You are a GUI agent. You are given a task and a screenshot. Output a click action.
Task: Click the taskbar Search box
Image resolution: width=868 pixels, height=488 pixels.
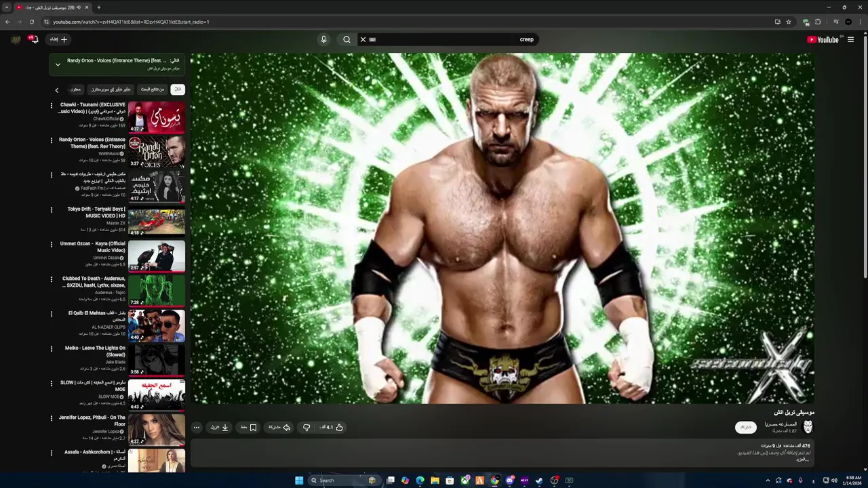point(344,481)
